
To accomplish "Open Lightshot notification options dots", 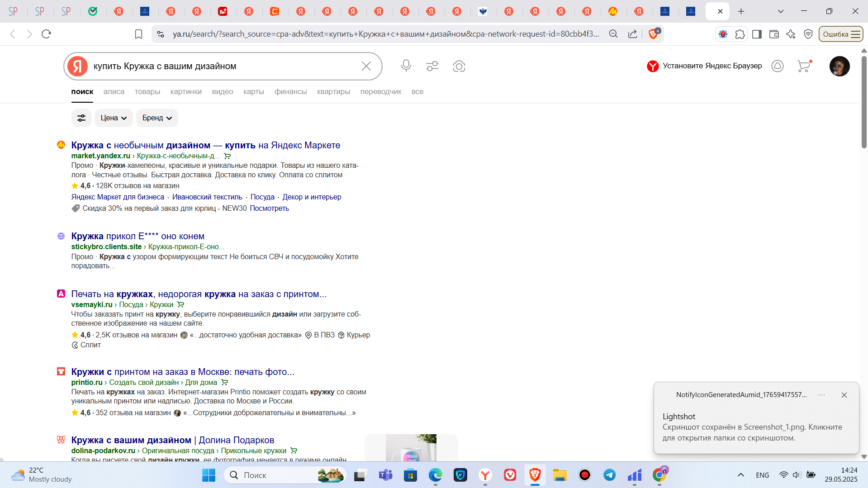I will point(821,395).
